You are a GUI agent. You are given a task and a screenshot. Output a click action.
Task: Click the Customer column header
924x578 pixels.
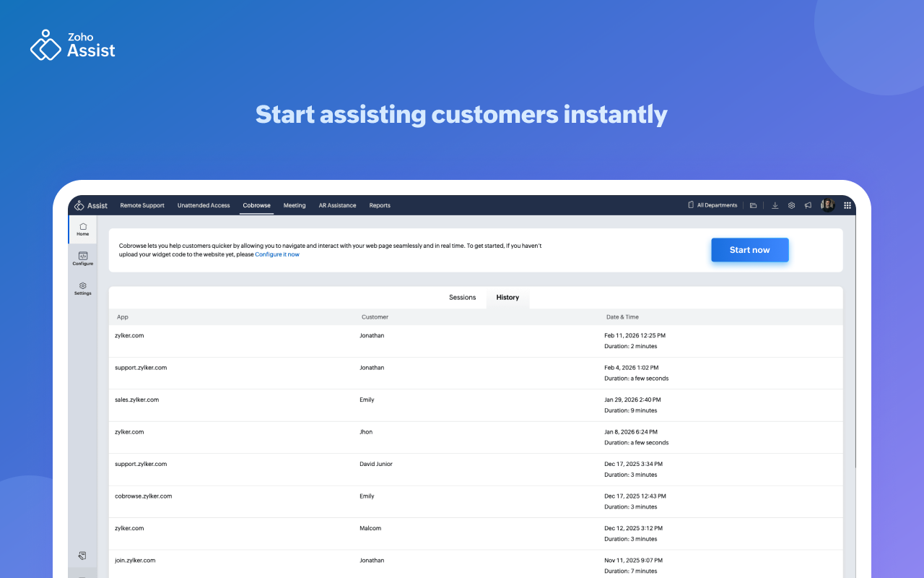click(375, 317)
